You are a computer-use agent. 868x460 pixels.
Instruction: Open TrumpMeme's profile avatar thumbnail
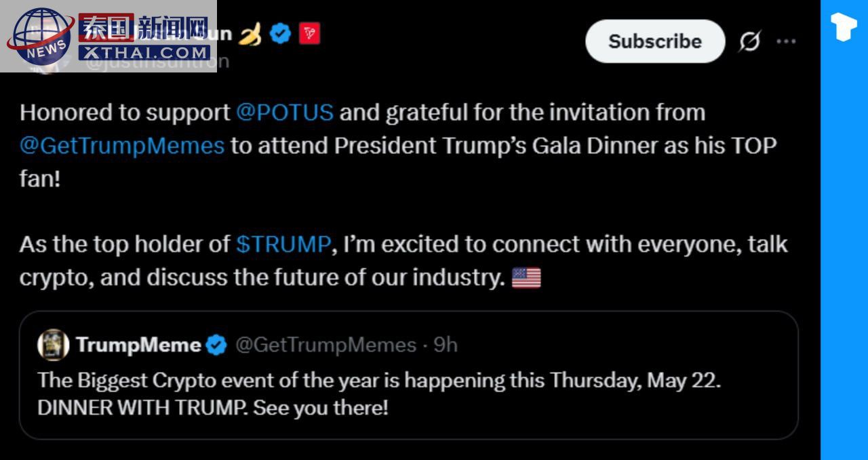pyautogui.click(x=53, y=345)
